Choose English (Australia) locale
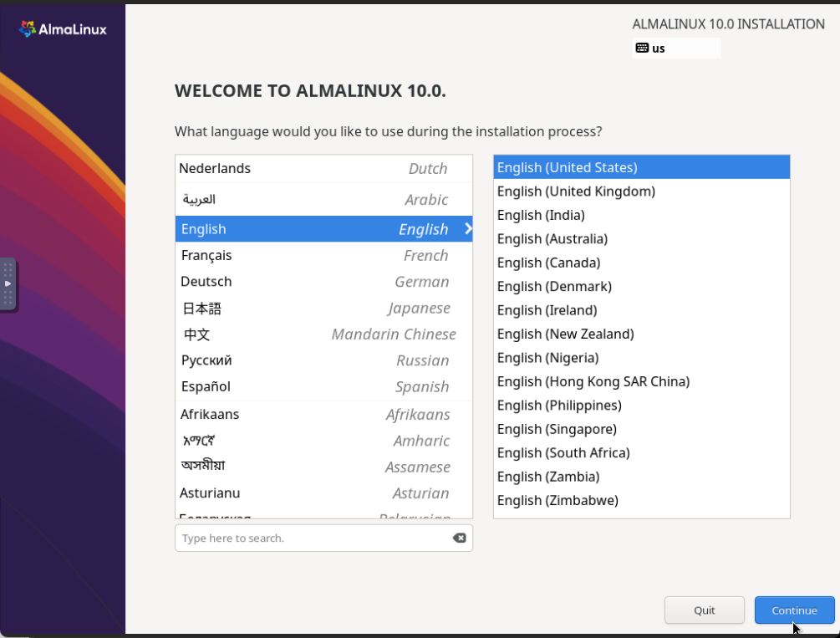 [641, 238]
